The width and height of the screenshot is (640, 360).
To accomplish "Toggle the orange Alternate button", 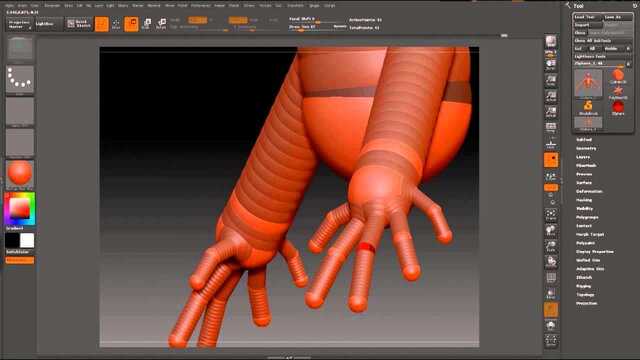I will point(20,260).
